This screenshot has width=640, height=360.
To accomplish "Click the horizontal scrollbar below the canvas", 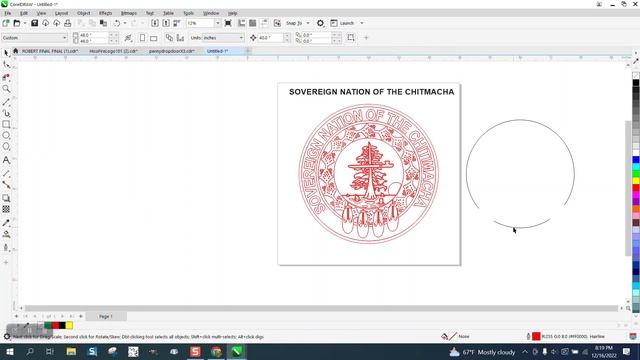I will pyautogui.click(x=321, y=309).
